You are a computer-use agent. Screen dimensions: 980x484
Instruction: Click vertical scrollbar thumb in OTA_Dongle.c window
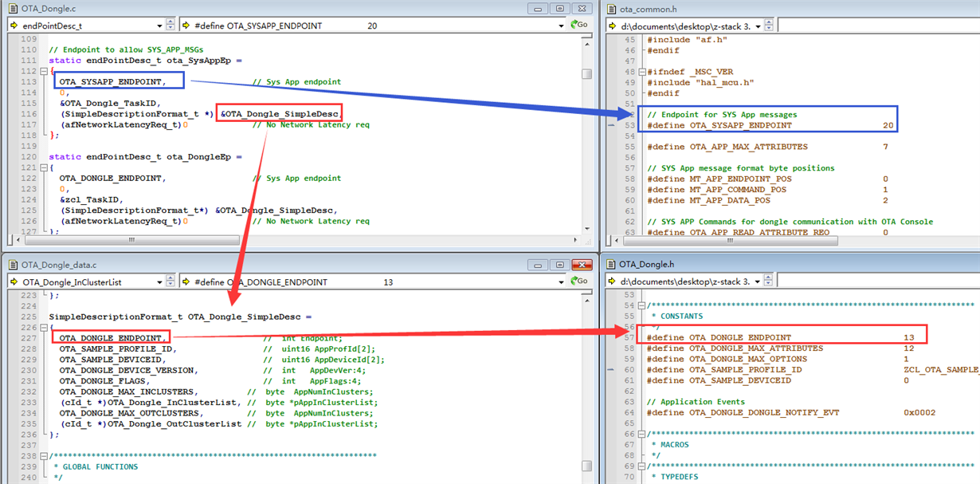pyautogui.click(x=586, y=75)
